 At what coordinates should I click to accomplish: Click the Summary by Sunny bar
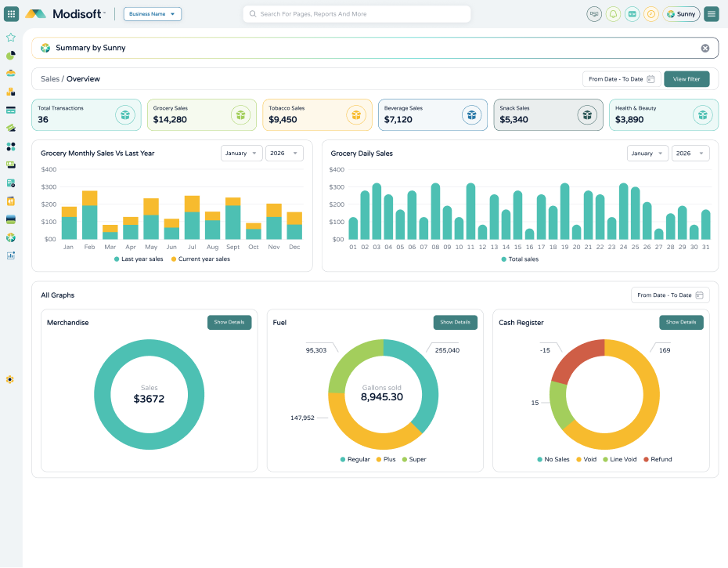[375, 48]
